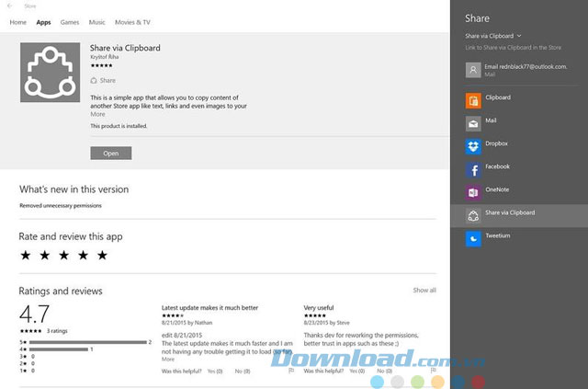Choose the Mail envelope icon in Share panel
The image size is (588, 389).
(473, 123)
